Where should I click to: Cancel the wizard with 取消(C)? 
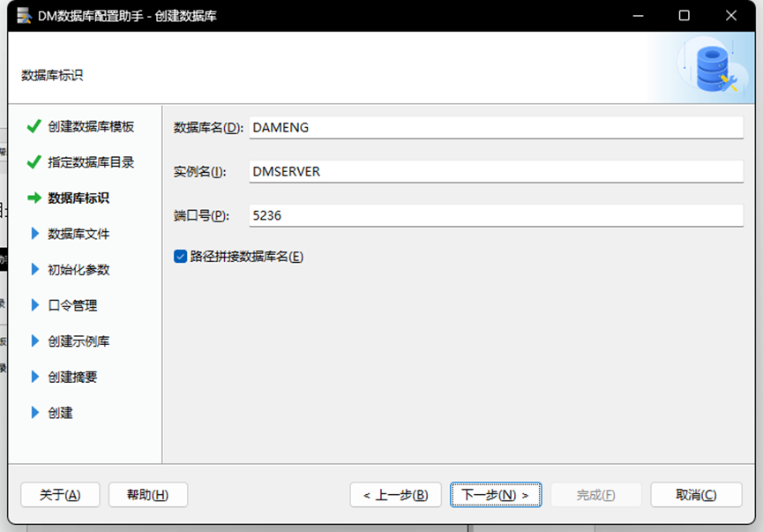[696, 495]
